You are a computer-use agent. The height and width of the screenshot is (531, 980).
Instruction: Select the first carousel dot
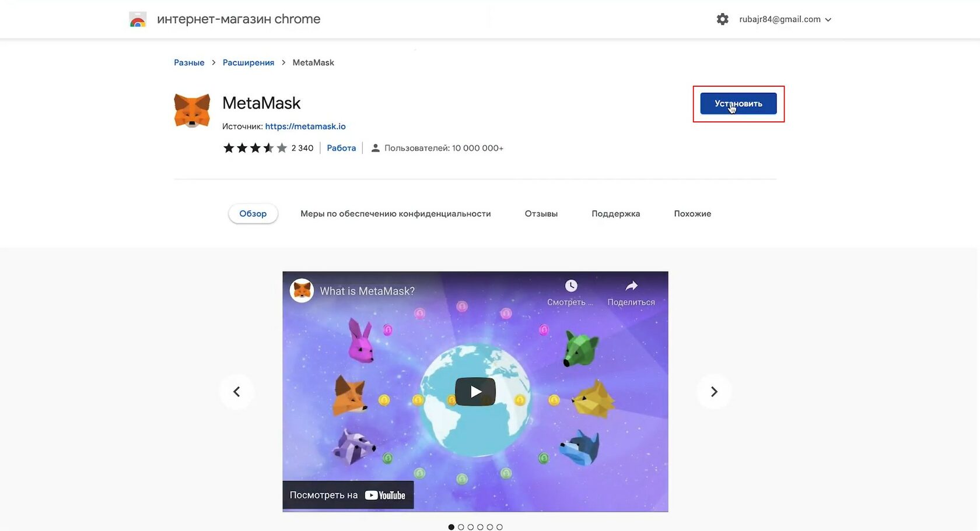pyautogui.click(x=451, y=527)
